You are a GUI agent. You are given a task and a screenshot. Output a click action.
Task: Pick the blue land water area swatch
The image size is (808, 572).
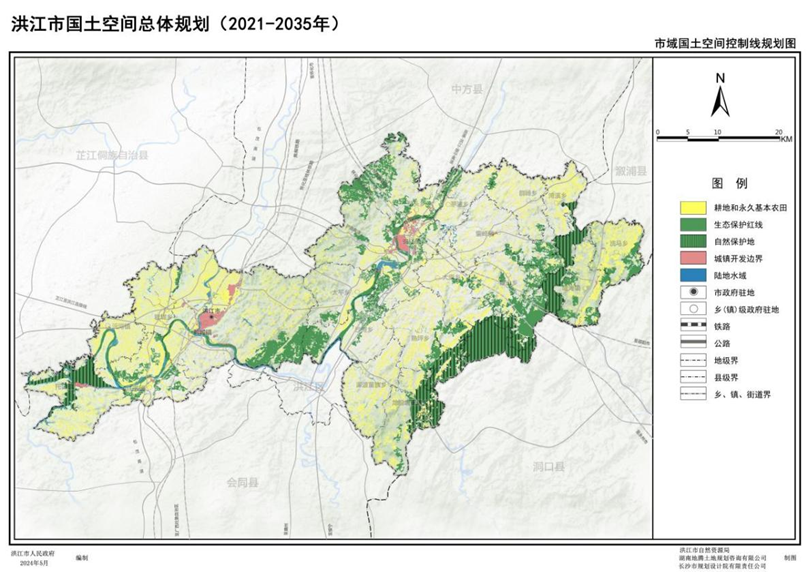tap(691, 275)
